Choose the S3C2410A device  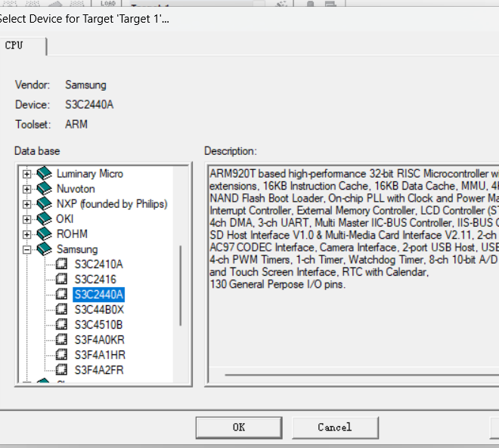coord(98,264)
